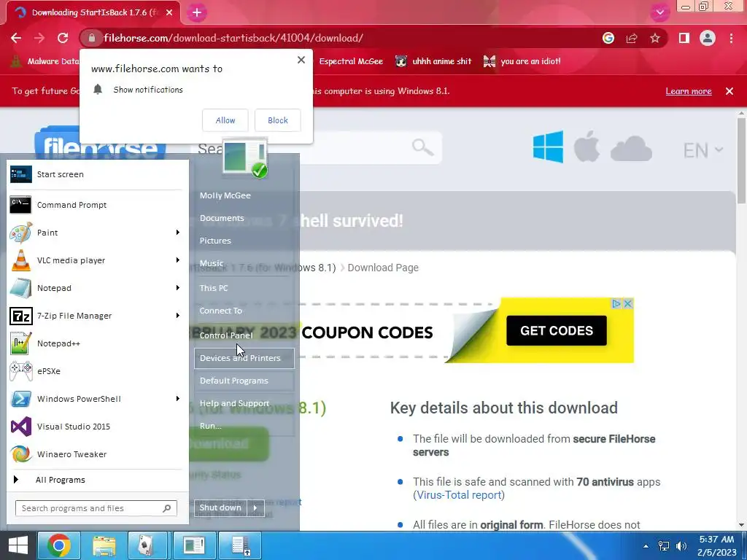The height and width of the screenshot is (560, 747).
Task: Open tab search dropdown in title bar
Action: coord(659,13)
